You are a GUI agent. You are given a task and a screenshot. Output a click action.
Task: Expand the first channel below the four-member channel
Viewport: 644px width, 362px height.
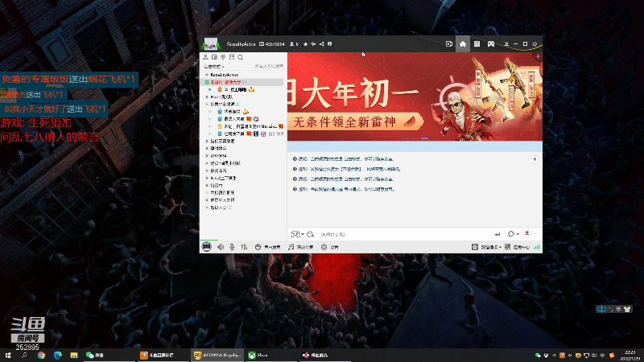coord(207,142)
